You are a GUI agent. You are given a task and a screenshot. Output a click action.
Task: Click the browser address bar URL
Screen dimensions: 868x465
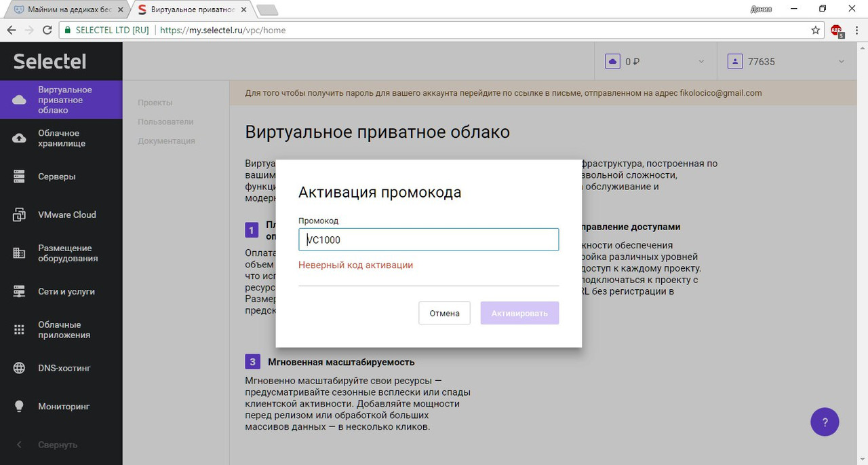click(x=223, y=30)
